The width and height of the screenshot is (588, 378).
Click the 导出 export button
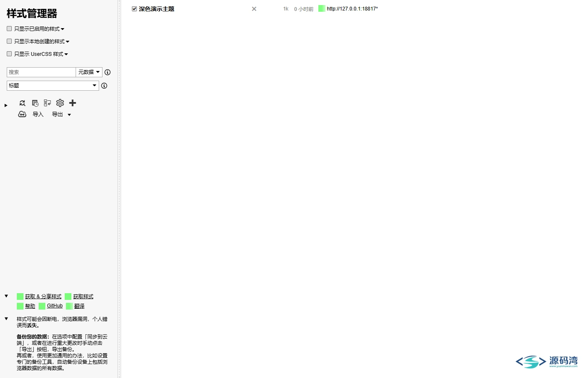point(58,114)
